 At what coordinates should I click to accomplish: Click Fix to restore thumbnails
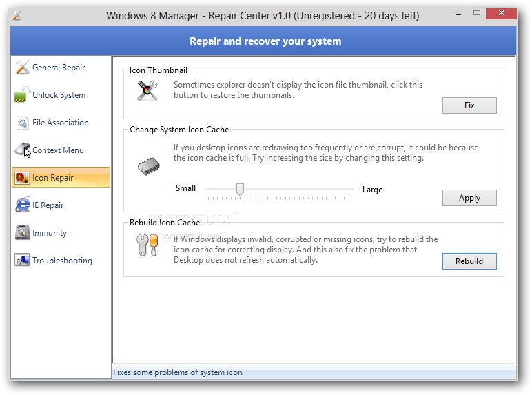tap(469, 105)
